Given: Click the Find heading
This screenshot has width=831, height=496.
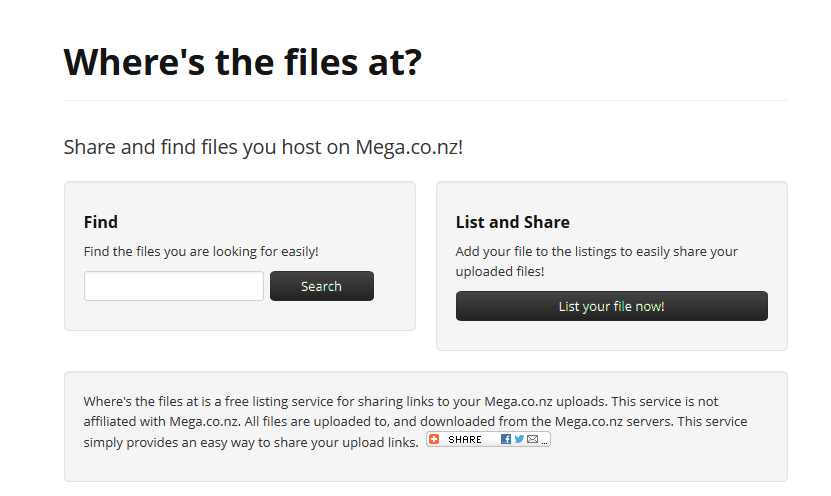Looking at the screenshot, I should pos(101,222).
